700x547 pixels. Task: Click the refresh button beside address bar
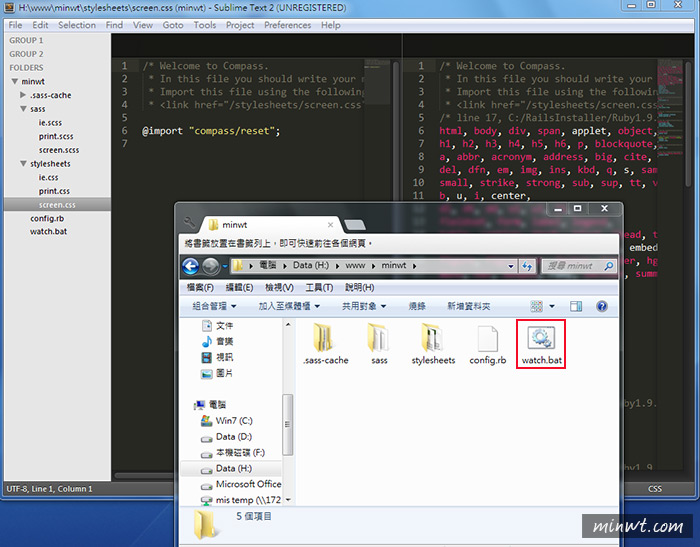click(527, 266)
